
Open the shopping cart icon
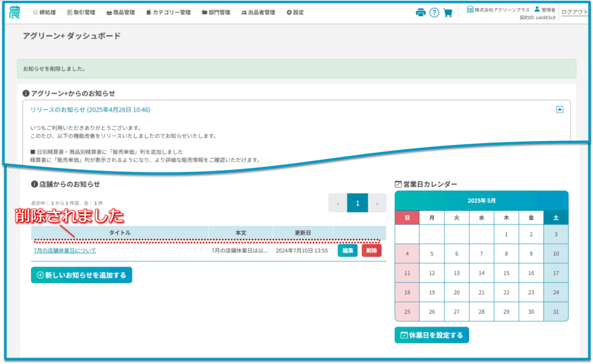point(448,13)
